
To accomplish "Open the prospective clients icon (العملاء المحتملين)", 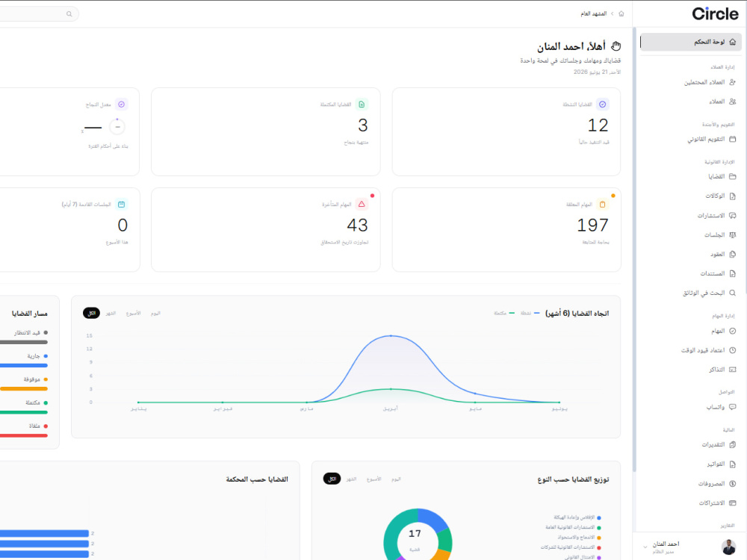I will coord(732,82).
